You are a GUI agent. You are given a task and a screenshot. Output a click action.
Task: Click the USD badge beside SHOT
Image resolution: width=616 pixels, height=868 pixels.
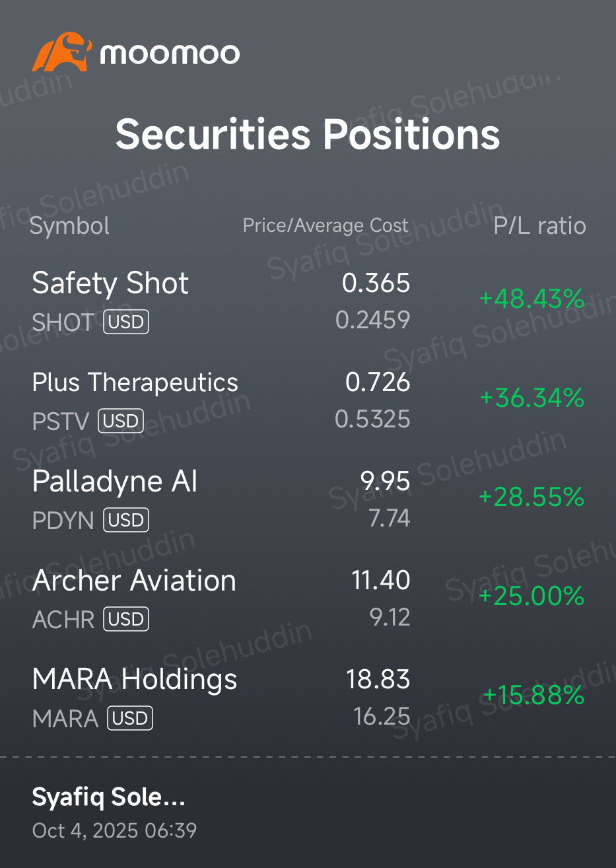coord(126,322)
